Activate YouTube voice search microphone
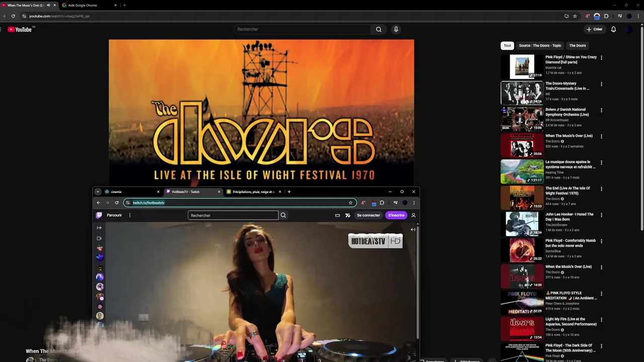Viewport: 644px width, 362px height. 396,29
